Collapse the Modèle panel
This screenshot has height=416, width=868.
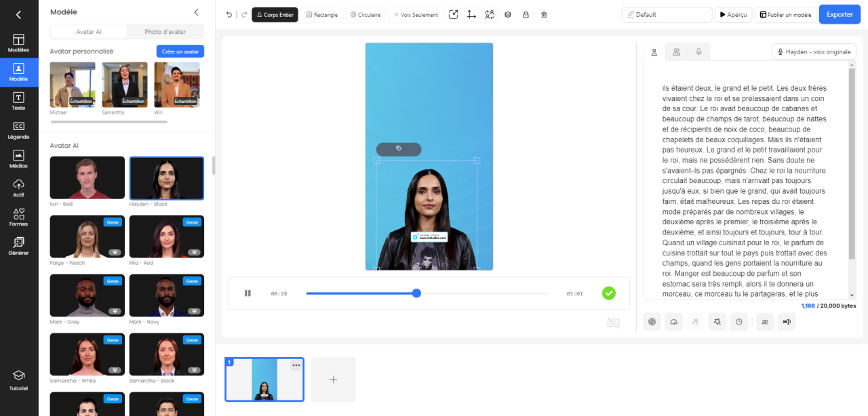(197, 12)
